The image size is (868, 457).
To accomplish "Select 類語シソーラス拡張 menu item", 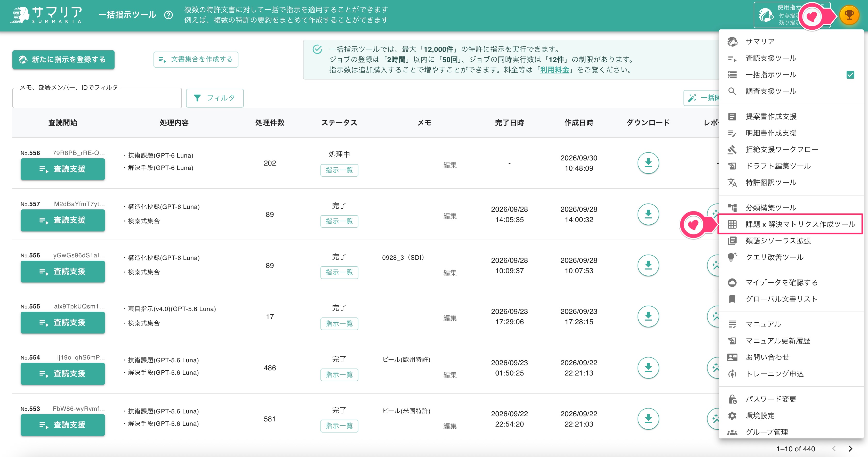I will 791,240.
